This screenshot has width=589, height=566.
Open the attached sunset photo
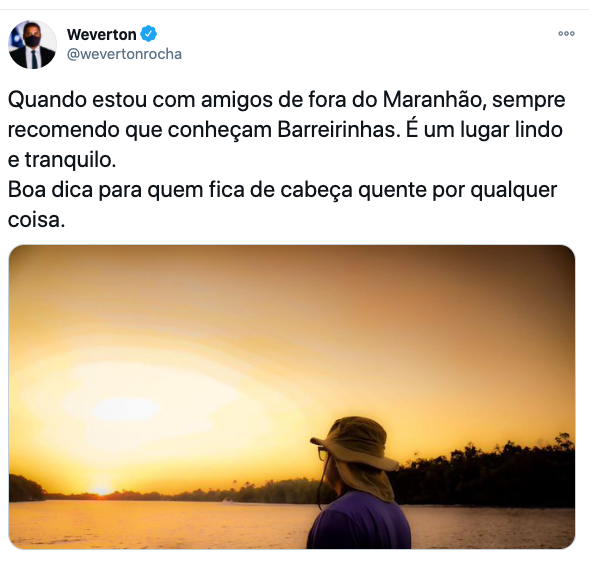pos(291,397)
